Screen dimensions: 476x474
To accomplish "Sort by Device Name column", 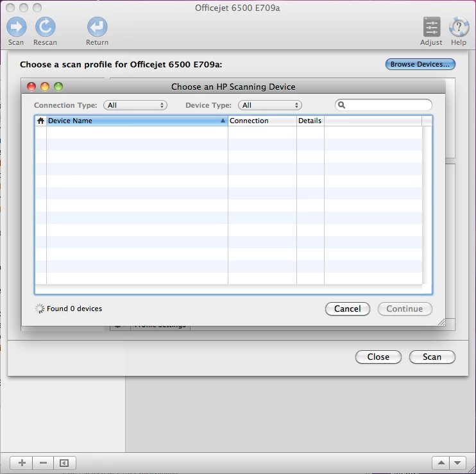I will [137, 121].
